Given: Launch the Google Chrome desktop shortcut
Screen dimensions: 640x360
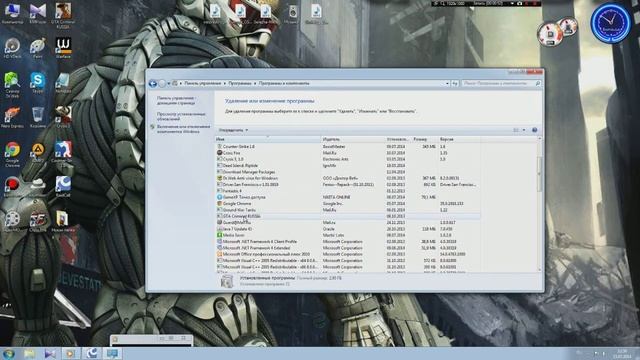Looking at the screenshot, I should click(12, 154).
